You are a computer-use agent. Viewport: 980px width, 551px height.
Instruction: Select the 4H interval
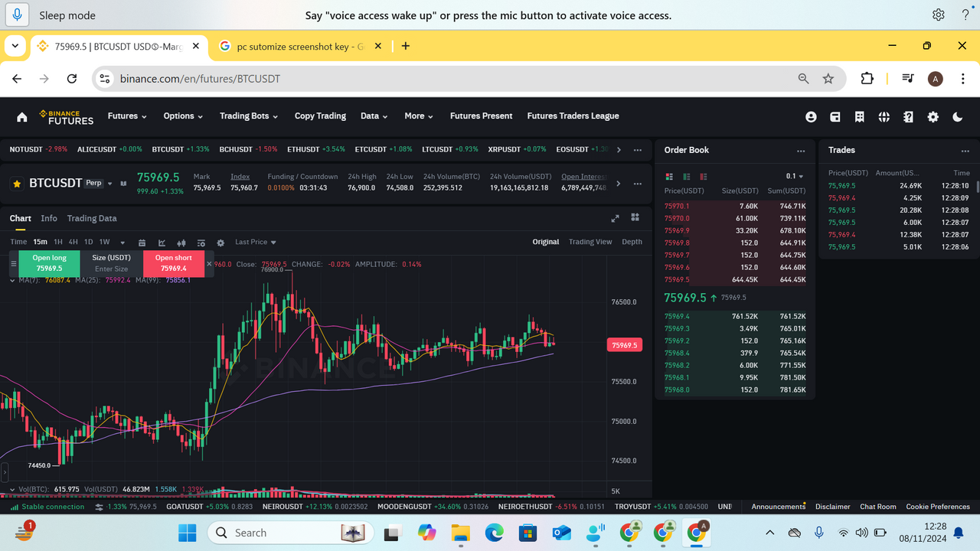tap(73, 243)
